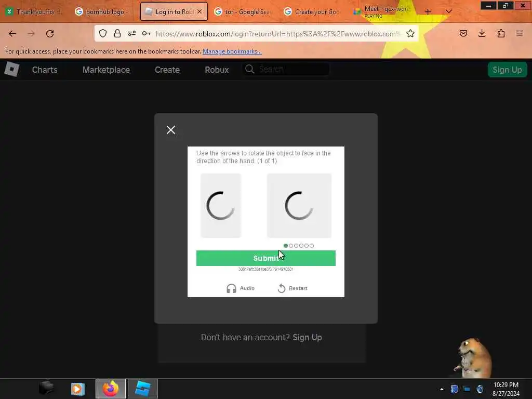This screenshot has width=532, height=399.
Task: Open the Firefox taskbar icon
Action: click(111, 389)
